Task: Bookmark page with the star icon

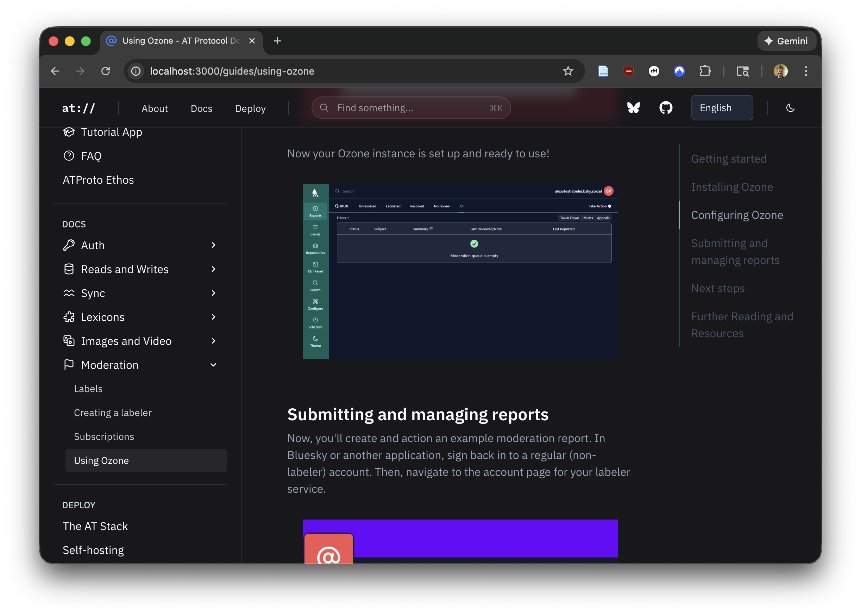Action: [x=567, y=71]
